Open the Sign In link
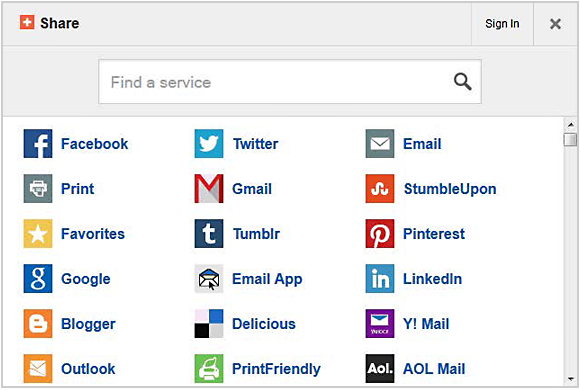This screenshot has width=580, height=390. pyautogui.click(x=502, y=24)
